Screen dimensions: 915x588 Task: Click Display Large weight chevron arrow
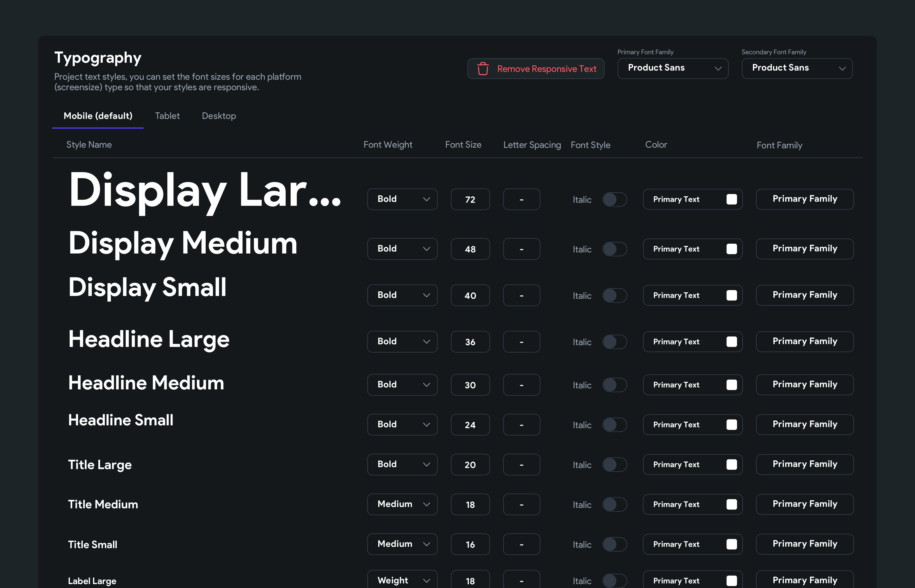tap(427, 199)
